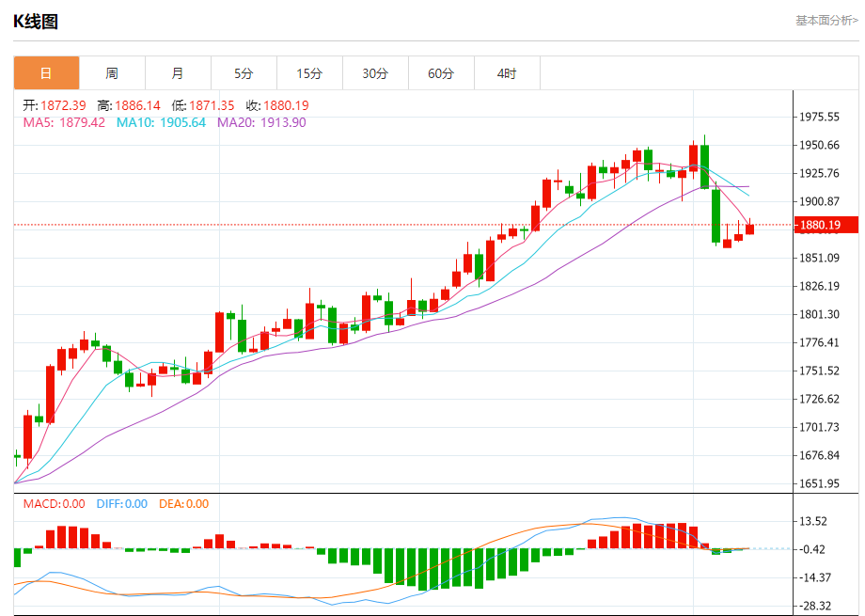Click the 1975.55 price axis label
This screenshot has width=865, height=616.
(820, 117)
